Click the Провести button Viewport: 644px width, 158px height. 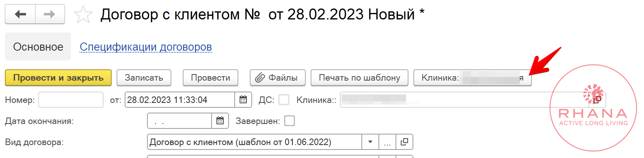210,77
